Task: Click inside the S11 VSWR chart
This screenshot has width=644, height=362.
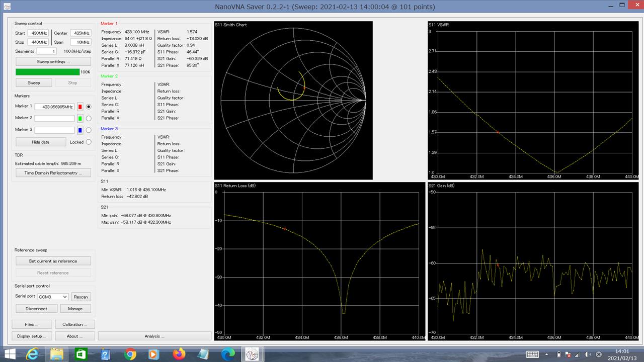Action: click(533, 101)
